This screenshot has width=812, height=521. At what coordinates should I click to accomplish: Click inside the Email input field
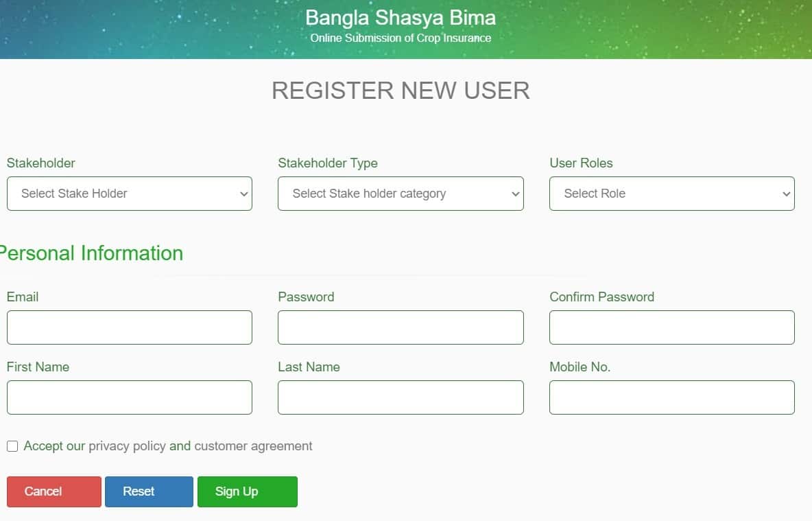tap(129, 327)
